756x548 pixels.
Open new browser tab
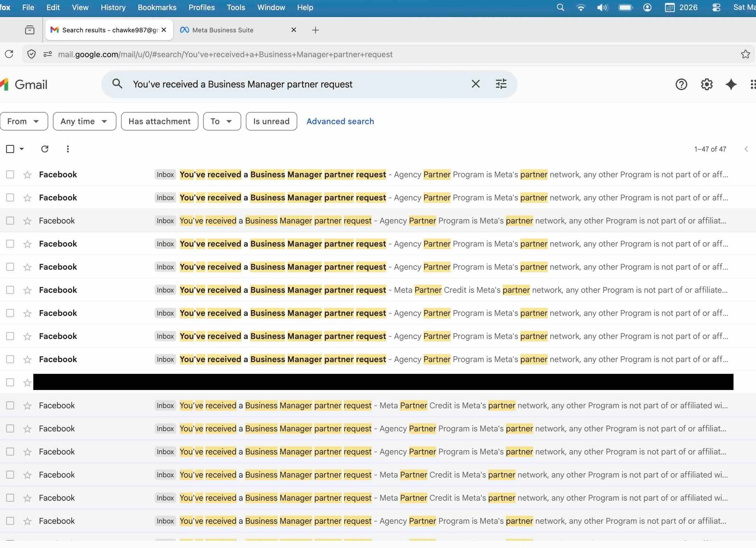(x=315, y=30)
